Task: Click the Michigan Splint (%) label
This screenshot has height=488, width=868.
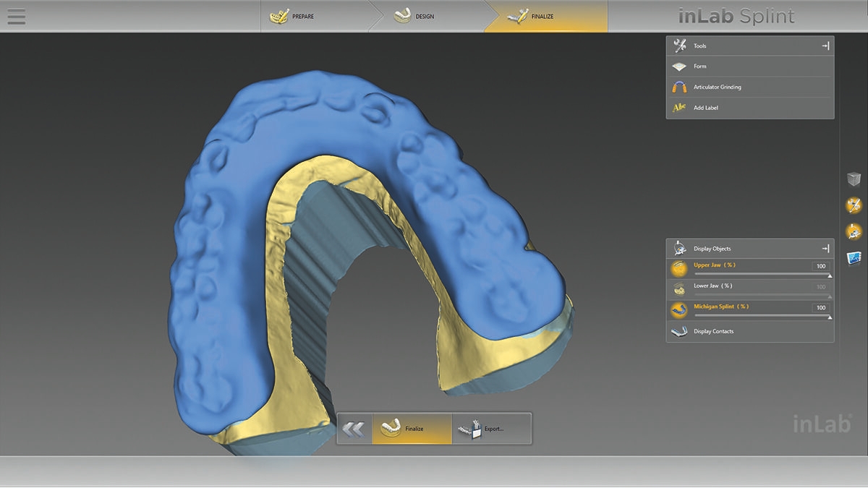Action: (x=721, y=307)
